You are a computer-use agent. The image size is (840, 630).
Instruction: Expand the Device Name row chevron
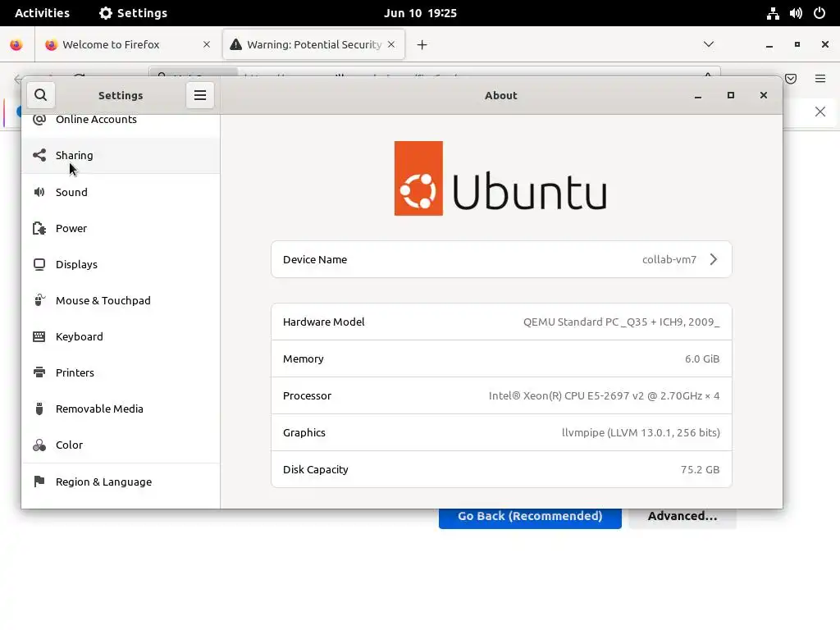(x=714, y=259)
